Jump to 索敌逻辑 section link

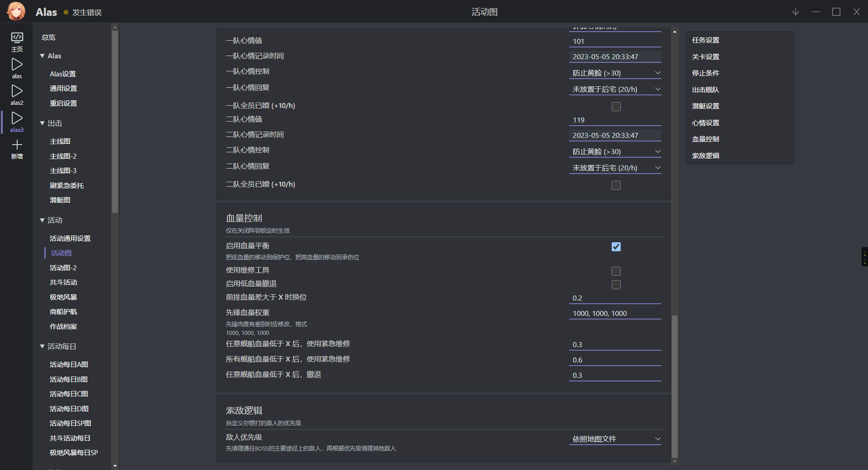pos(706,155)
